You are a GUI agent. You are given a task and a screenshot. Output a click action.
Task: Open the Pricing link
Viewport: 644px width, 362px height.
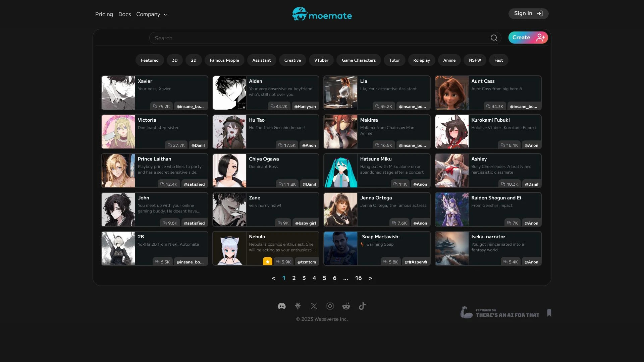pos(104,14)
